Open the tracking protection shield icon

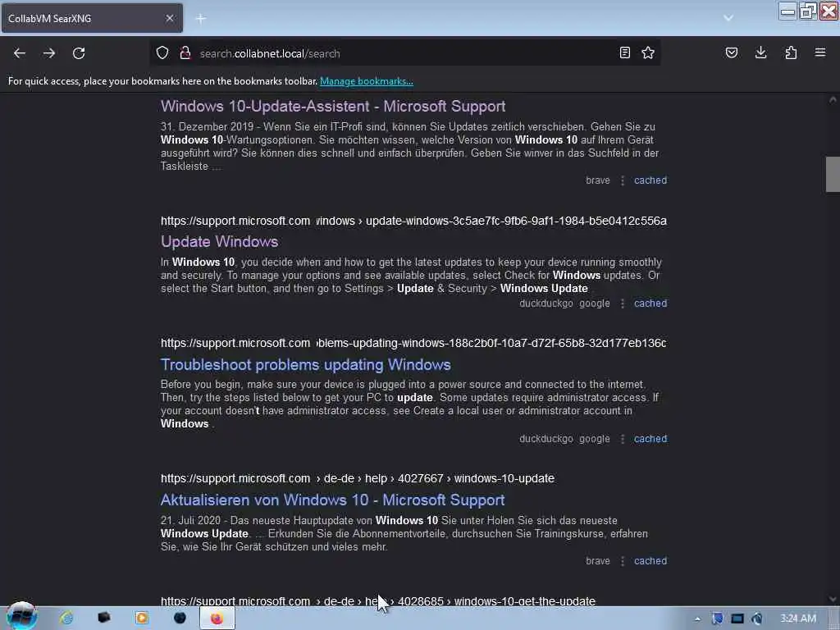[162, 53]
